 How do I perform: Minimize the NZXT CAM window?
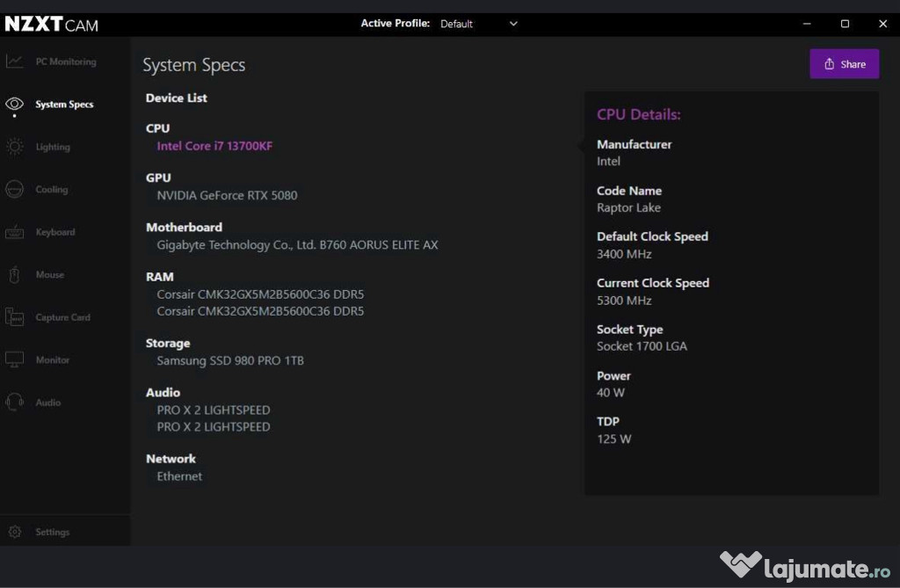(807, 24)
